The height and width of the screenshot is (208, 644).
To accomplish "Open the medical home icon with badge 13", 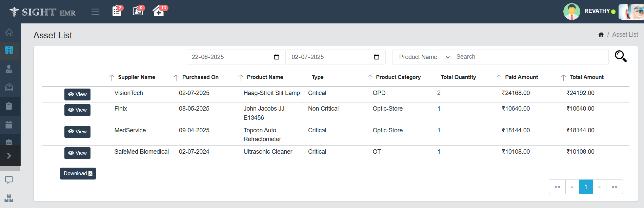I will [158, 11].
